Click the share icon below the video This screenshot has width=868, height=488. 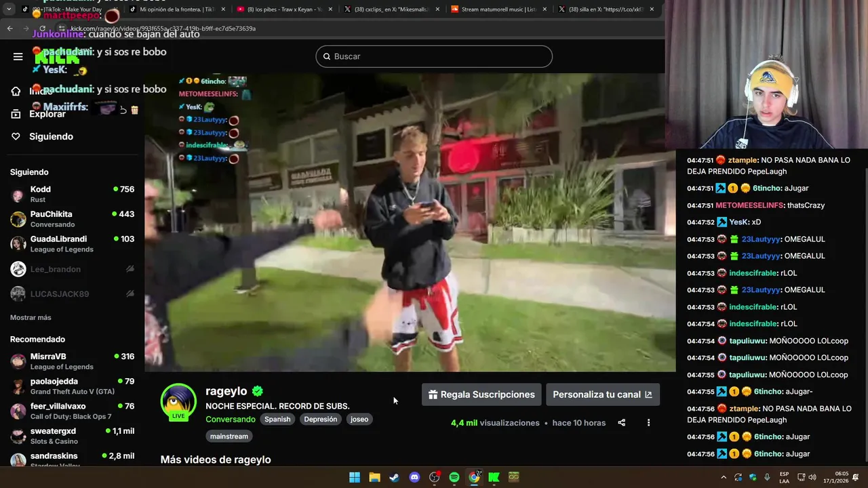(621, 423)
